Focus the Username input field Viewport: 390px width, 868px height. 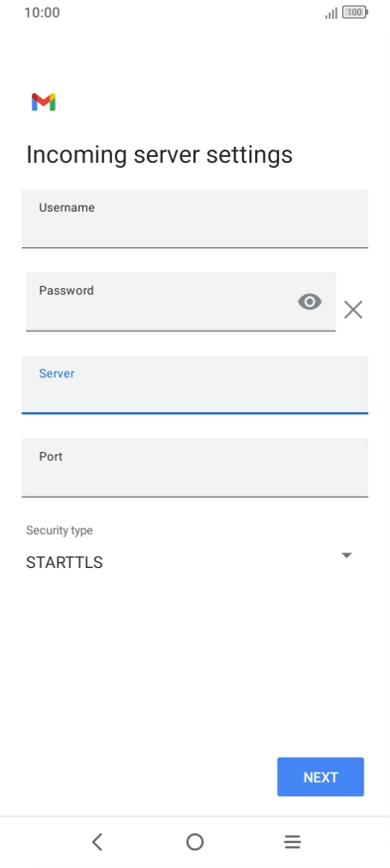click(195, 218)
